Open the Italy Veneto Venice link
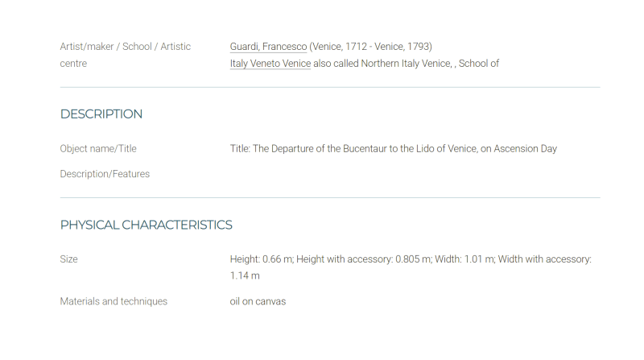This screenshot has width=644, height=360. pyautogui.click(x=270, y=64)
